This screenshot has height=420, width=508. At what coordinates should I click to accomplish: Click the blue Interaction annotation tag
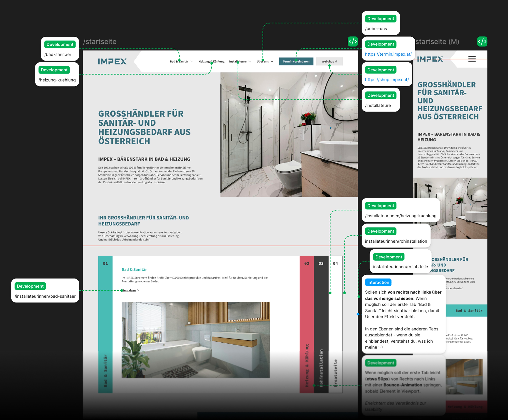coord(378,282)
